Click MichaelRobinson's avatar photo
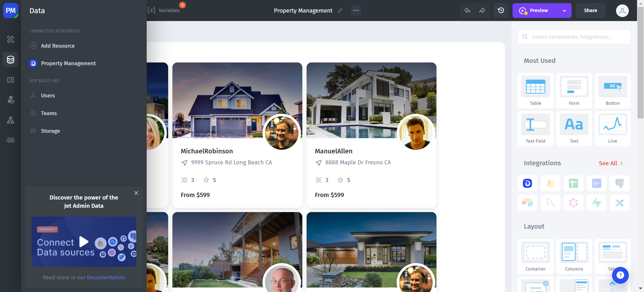644x292 pixels. pos(282,133)
